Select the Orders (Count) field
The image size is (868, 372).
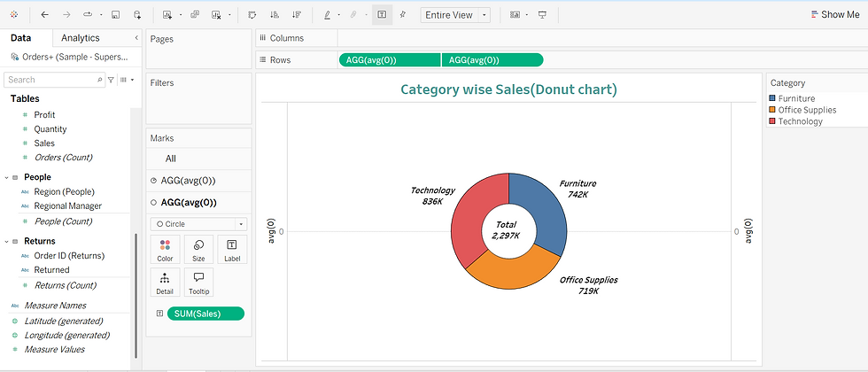(x=63, y=158)
